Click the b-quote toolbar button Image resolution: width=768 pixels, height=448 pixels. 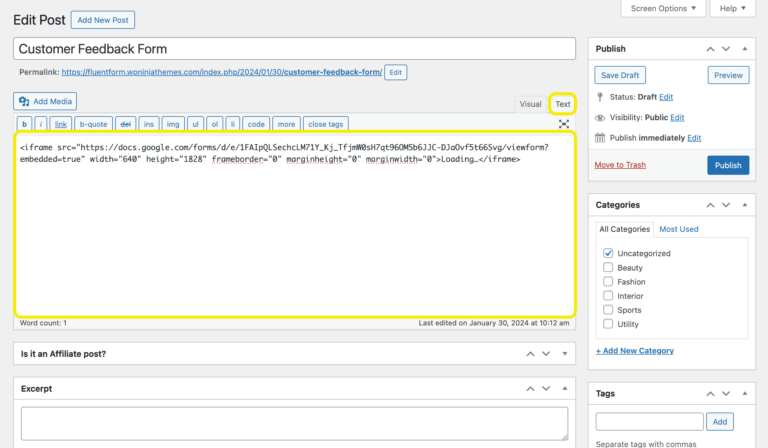click(x=94, y=124)
